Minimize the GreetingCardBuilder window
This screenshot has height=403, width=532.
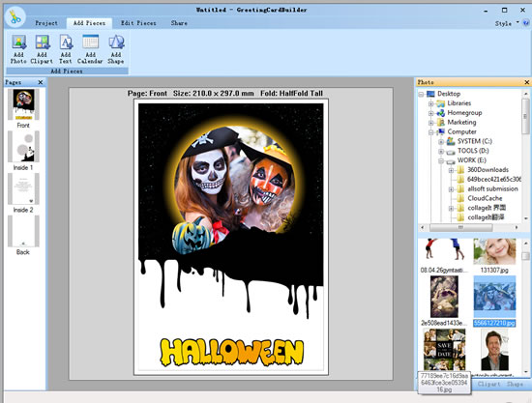tap(486, 11)
